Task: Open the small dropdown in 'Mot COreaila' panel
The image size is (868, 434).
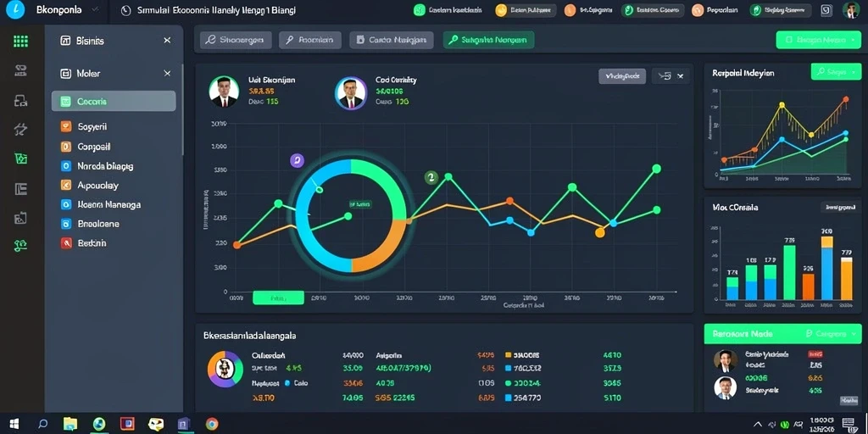Action: 841,208
